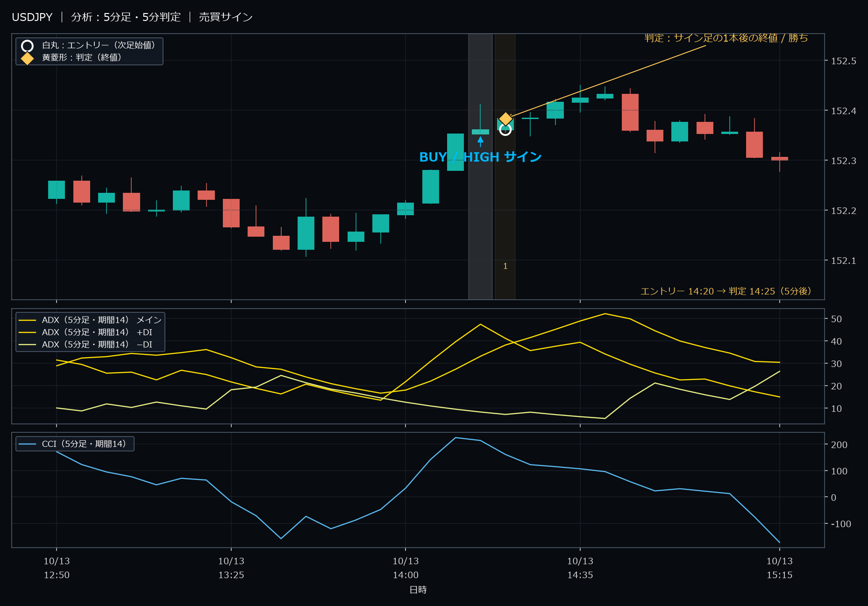Screen dimensions: 868x606
Task: Click the number 1 in the judgment band
Action: pyautogui.click(x=505, y=266)
